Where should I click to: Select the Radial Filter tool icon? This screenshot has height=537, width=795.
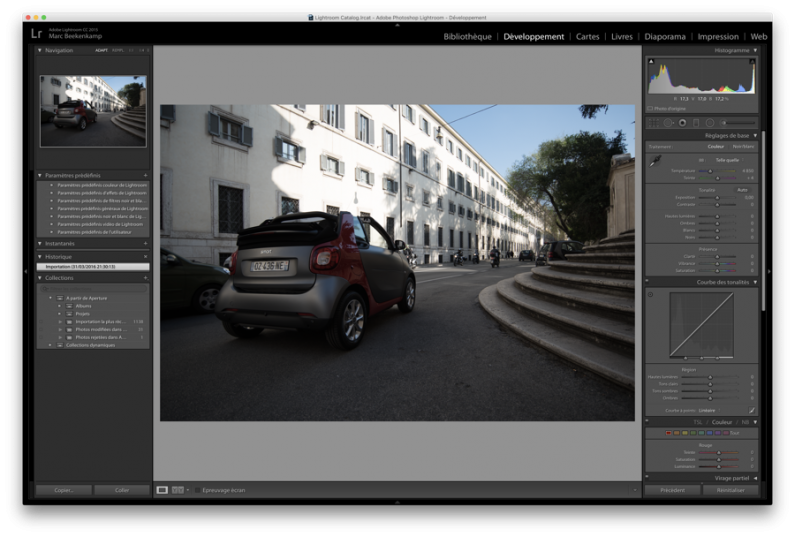click(x=710, y=123)
